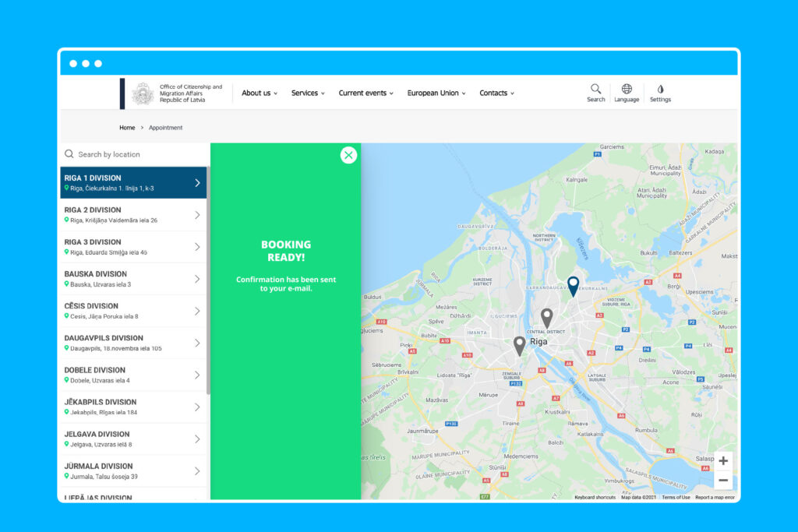The width and height of the screenshot is (798, 532).
Task: Click the gray map pin near Central District
Action: (x=547, y=317)
